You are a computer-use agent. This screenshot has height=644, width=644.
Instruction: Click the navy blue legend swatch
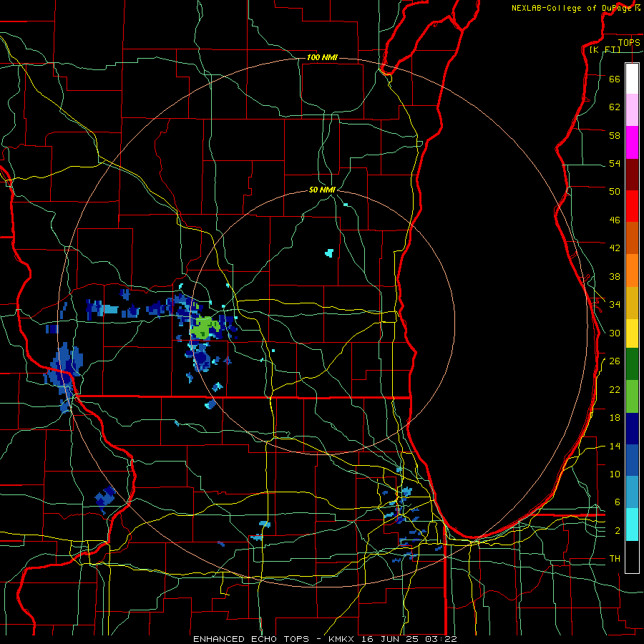632,429
